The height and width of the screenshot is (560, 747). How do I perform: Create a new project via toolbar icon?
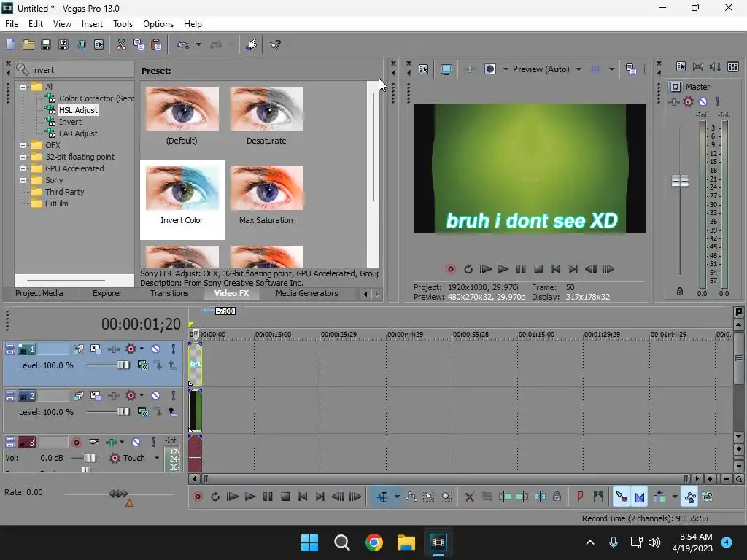point(10,44)
